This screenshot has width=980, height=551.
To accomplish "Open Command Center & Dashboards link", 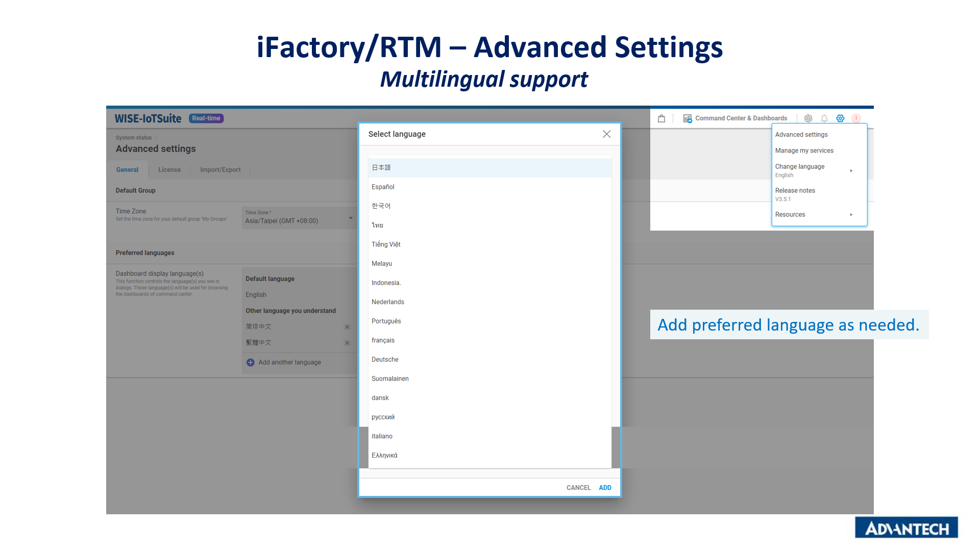I will [x=741, y=118].
